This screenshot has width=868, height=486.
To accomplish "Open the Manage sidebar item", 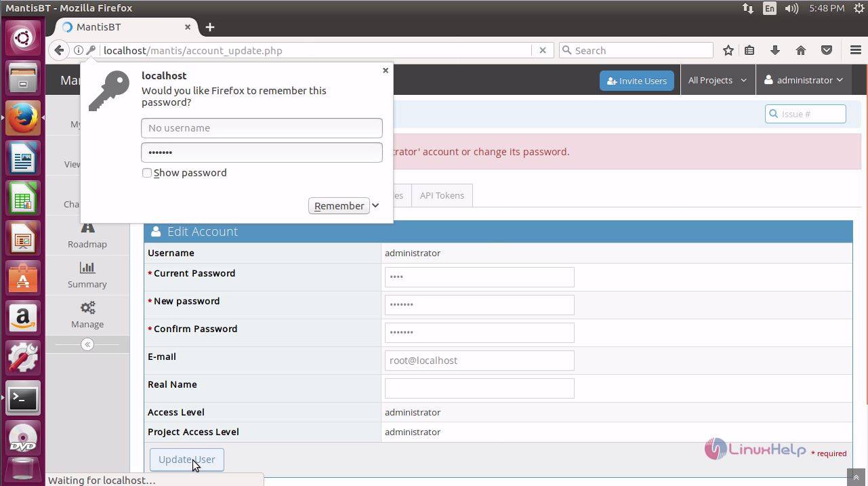I will [x=87, y=315].
